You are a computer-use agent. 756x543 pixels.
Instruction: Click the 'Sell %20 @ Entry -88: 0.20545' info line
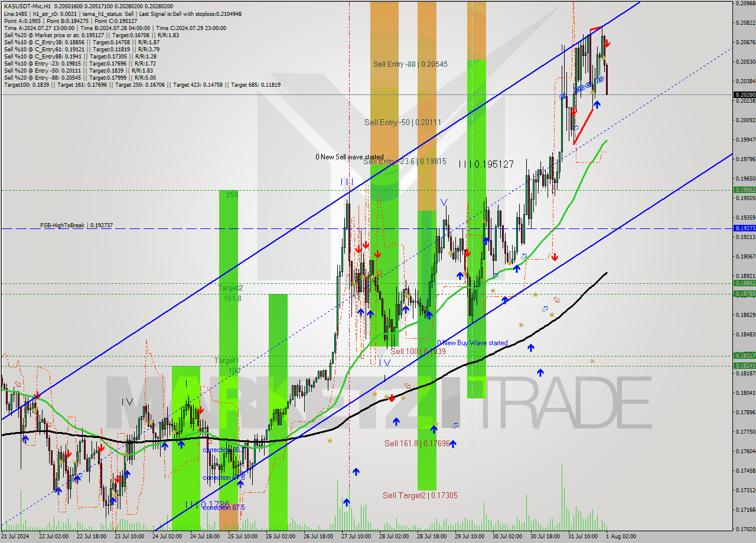coord(80,77)
